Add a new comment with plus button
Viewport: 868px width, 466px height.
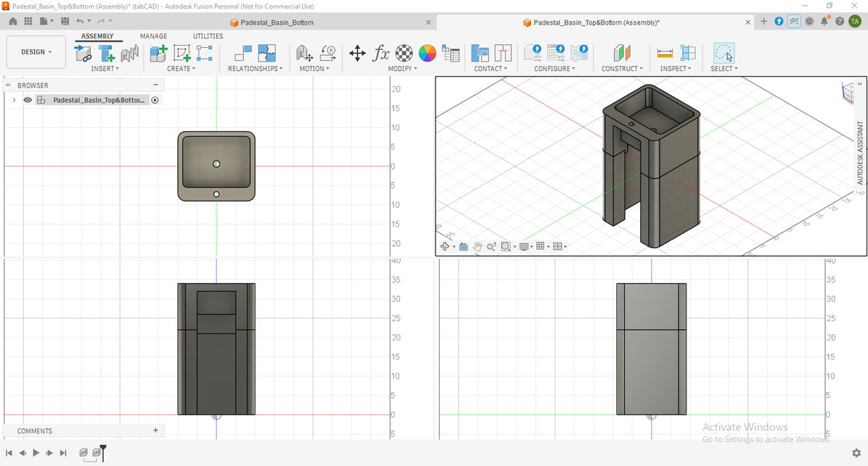[156, 431]
